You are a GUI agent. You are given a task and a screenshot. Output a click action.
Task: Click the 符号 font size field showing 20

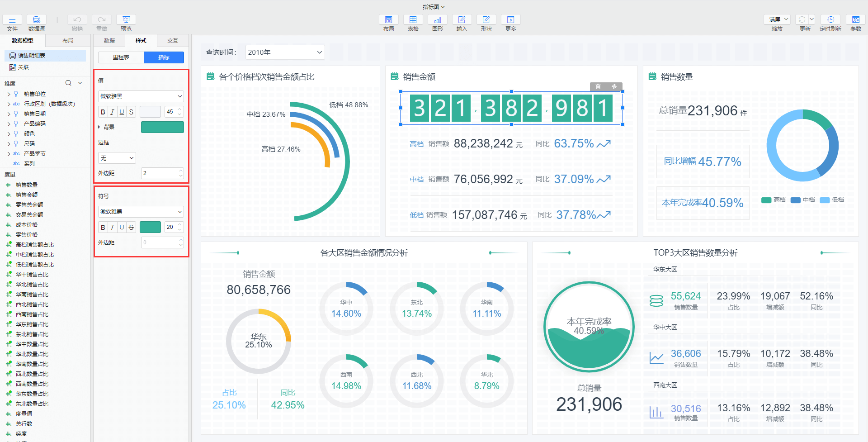pos(174,227)
